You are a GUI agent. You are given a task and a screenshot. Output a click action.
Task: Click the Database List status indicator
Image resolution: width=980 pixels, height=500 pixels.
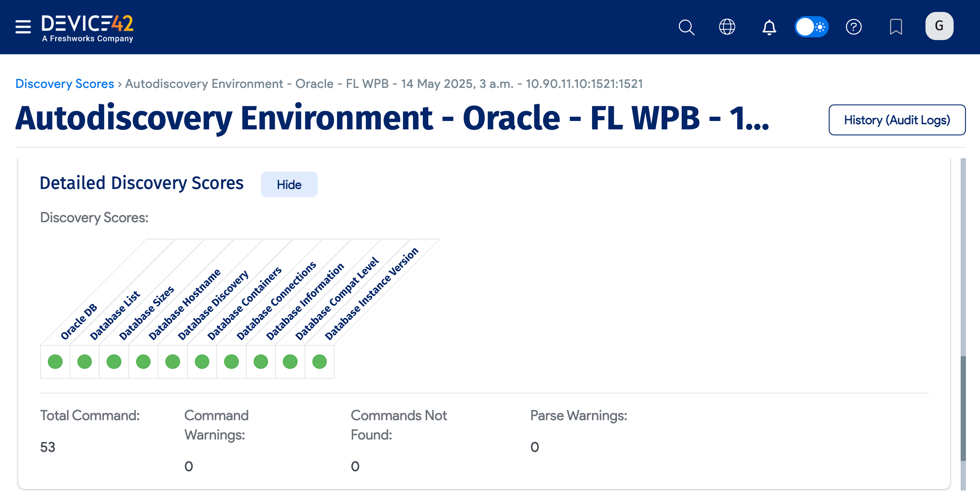pos(84,361)
